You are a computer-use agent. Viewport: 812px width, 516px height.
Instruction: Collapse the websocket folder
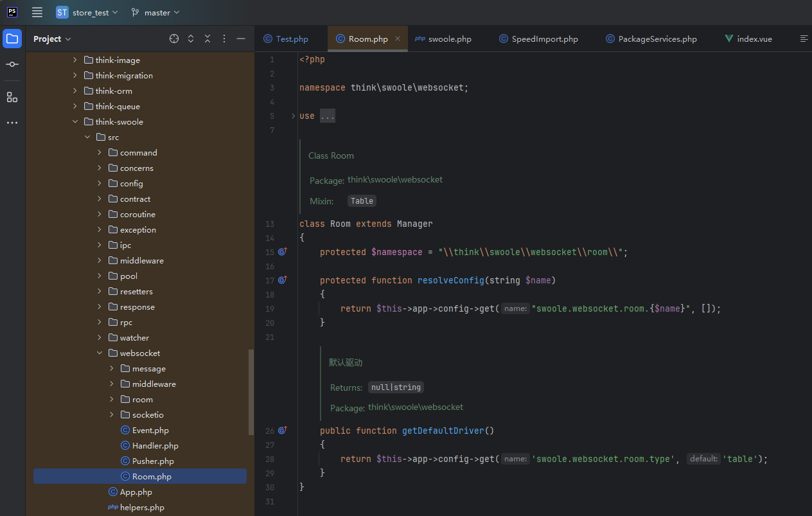99,353
